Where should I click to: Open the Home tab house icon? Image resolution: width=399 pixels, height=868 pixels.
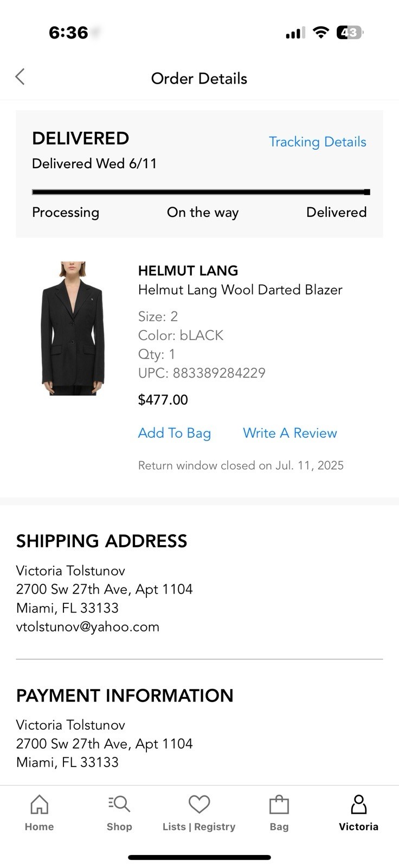pyautogui.click(x=39, y=804)
